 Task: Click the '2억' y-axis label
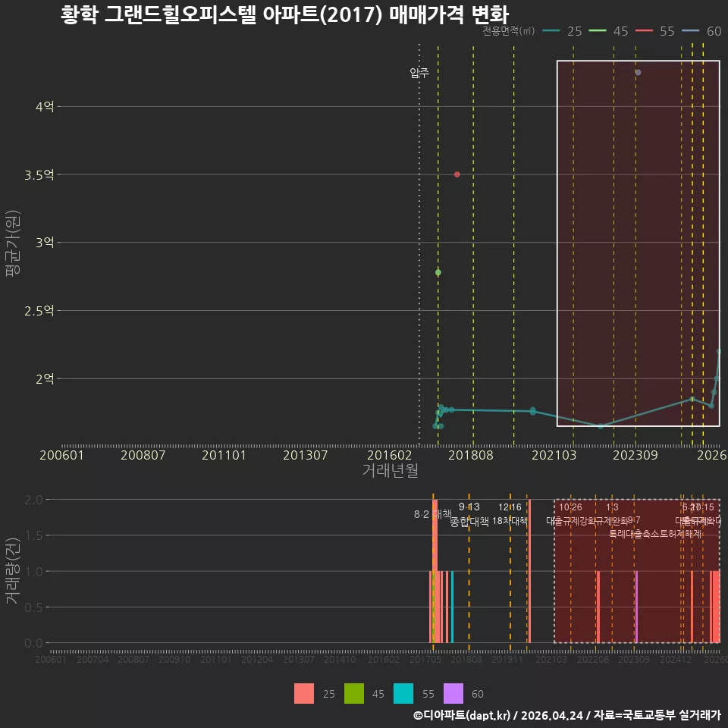45,379
